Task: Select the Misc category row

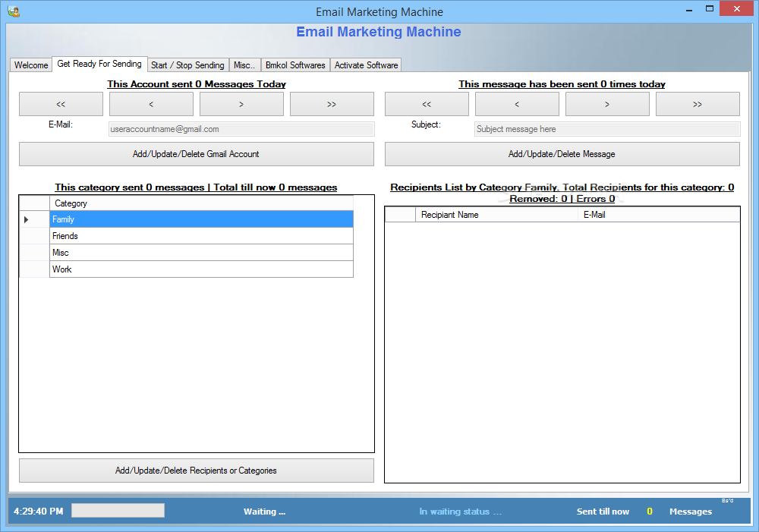Action: [201, 253]
